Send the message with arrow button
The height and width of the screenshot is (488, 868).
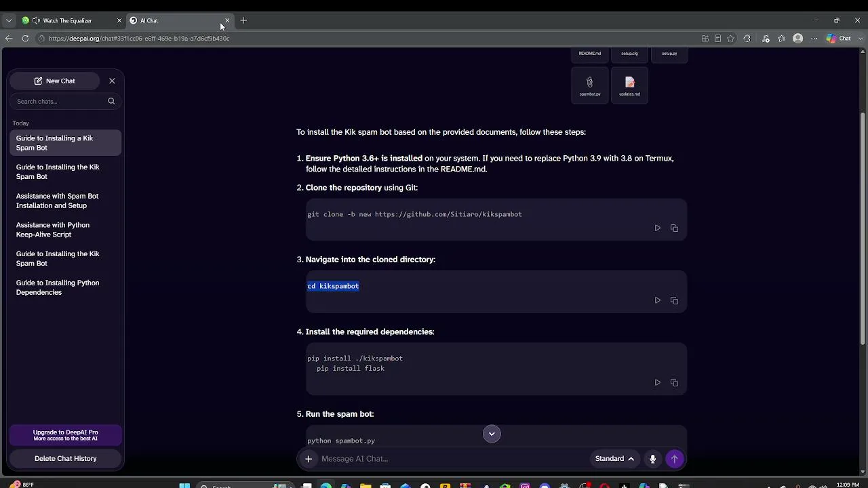click(674, 459)
